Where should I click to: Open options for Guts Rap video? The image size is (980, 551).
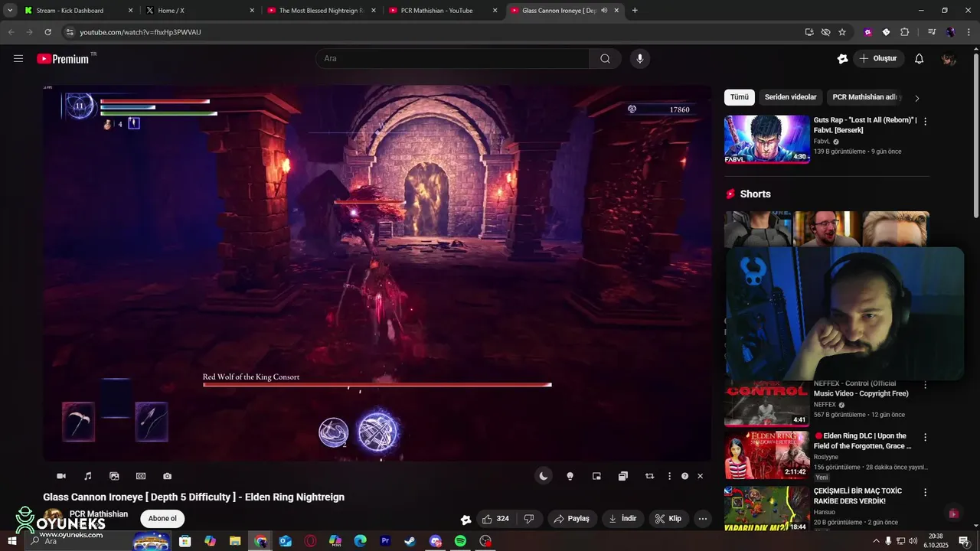point(925,121)
